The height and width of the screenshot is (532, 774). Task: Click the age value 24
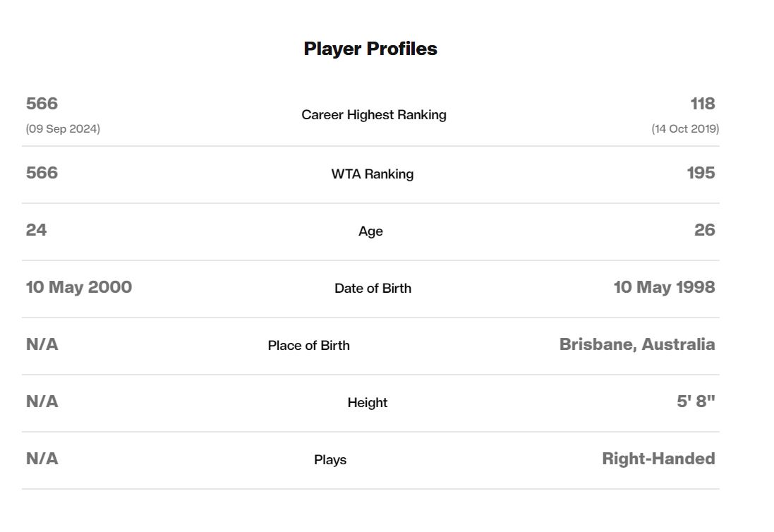tap(36, 230)
